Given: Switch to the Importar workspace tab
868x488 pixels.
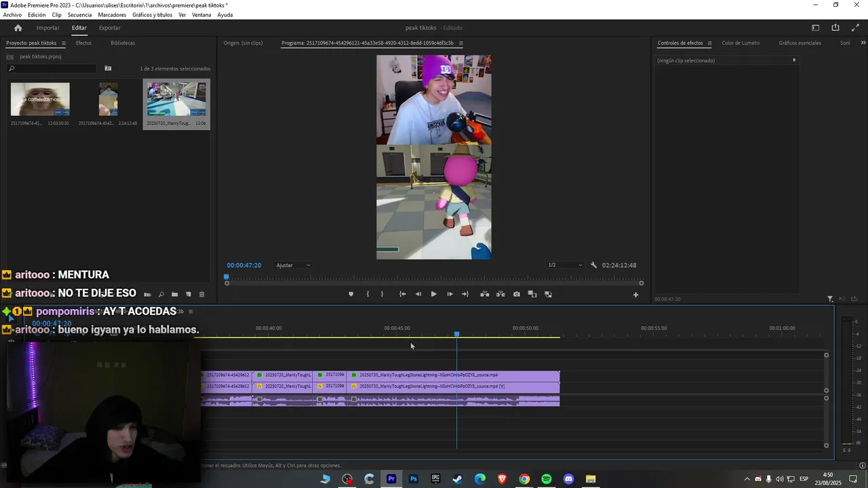Looking at the screenshot, I should (47, 28).
